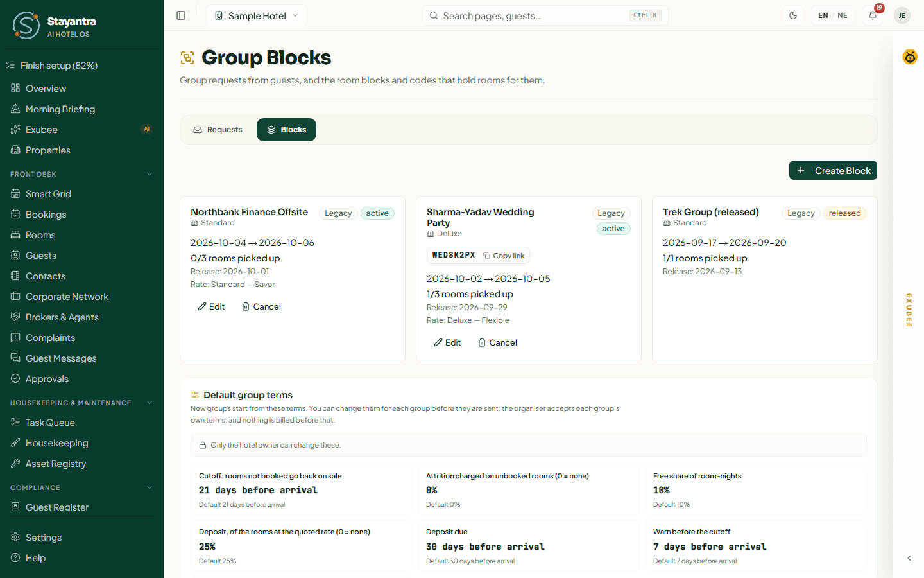Switch to dark mode moon icon
This screenshot has width=924, height=578.
(793, 15)
